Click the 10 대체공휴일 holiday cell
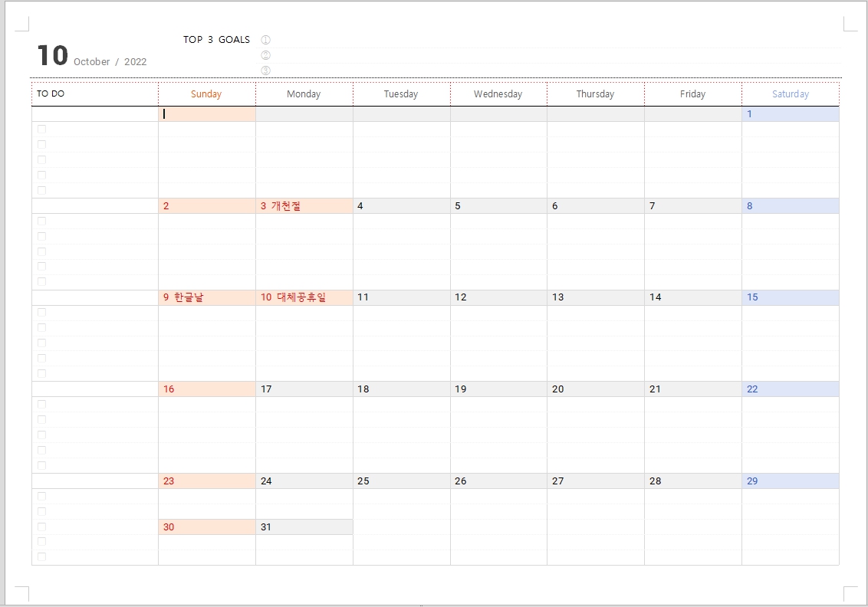868x607 pixels. (x=304, y=297)
